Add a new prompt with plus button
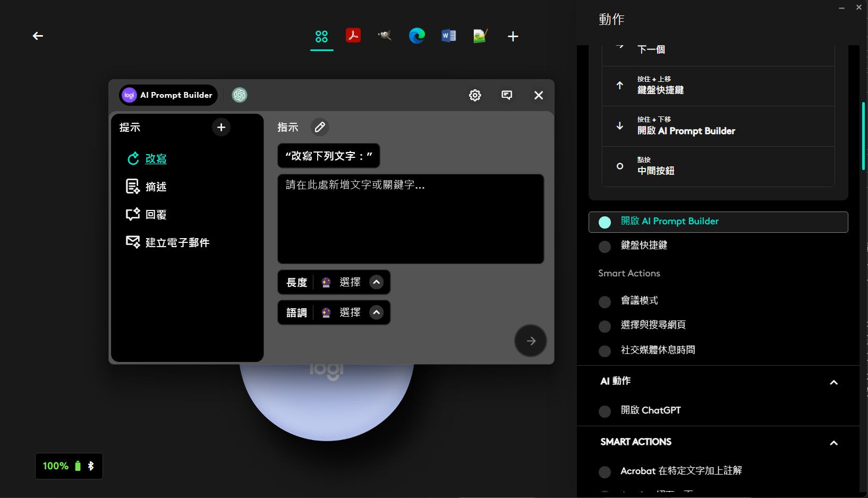The width and height of the screenshot is (868, 498). (x=221, y=127)
